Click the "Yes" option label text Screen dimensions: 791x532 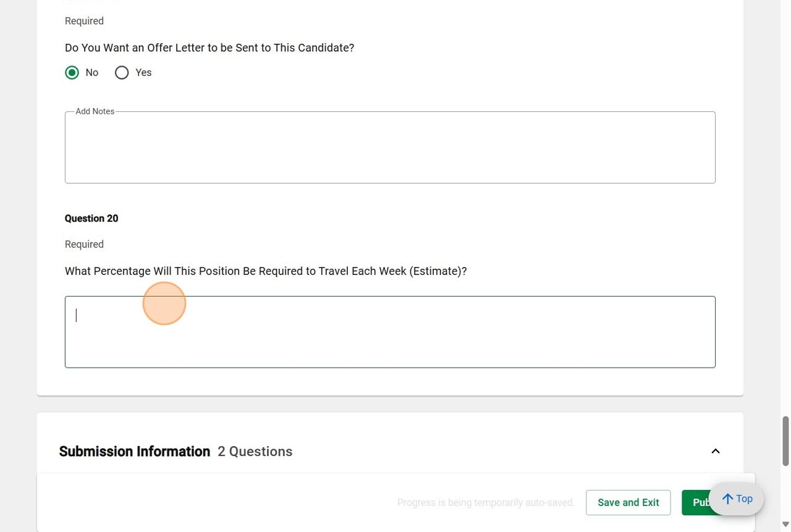click(143, 73)
